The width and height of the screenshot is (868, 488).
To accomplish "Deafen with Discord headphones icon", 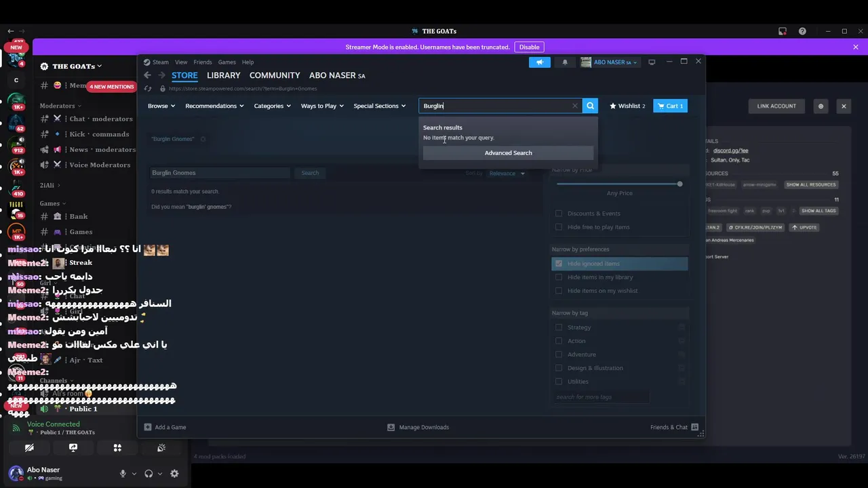I will click(x=149, y=474).
